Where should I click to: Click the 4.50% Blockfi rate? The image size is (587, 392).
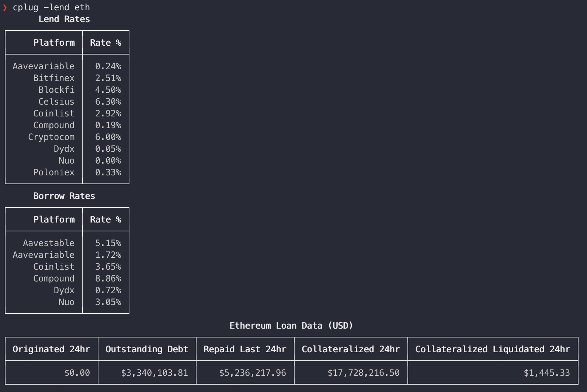point(108,90)
